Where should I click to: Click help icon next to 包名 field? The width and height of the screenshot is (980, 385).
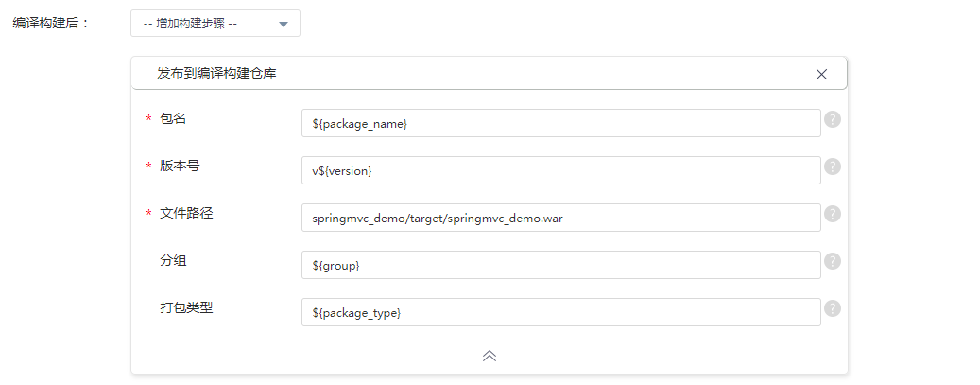pyautogui.click(x=833, y=119)
